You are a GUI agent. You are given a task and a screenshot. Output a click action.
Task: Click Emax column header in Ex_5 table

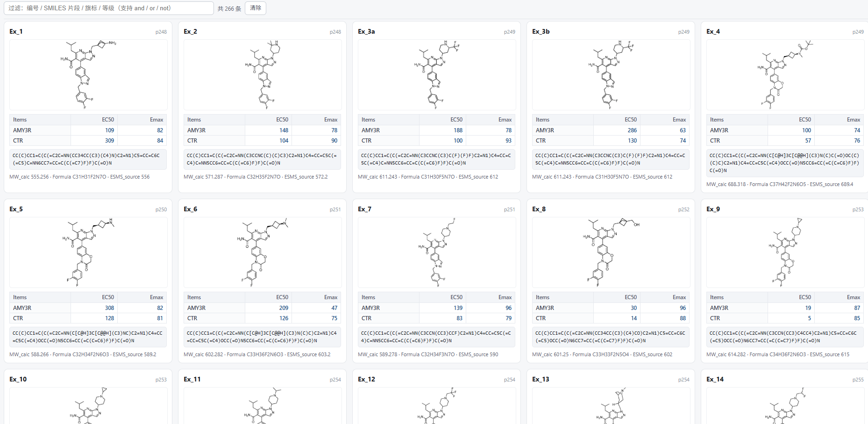pyautogui.click(x=157, y=297)
